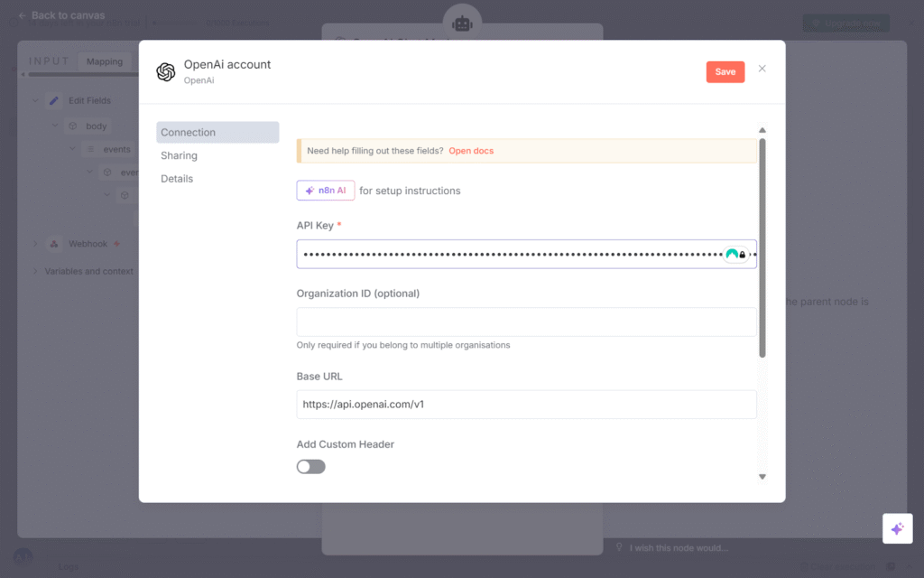Expand the Webhook tree node

35,244
